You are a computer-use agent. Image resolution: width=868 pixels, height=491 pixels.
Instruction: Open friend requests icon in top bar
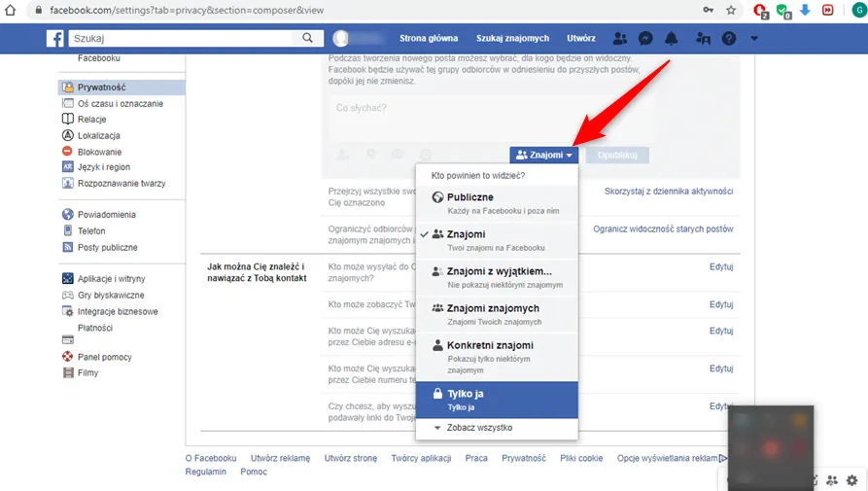click(620, 39)
